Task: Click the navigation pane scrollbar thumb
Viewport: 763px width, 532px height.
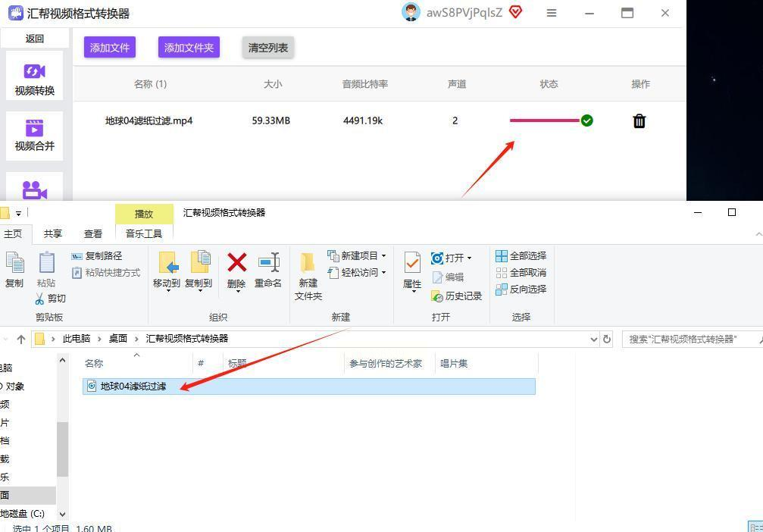Action: [x=62, y=449]
